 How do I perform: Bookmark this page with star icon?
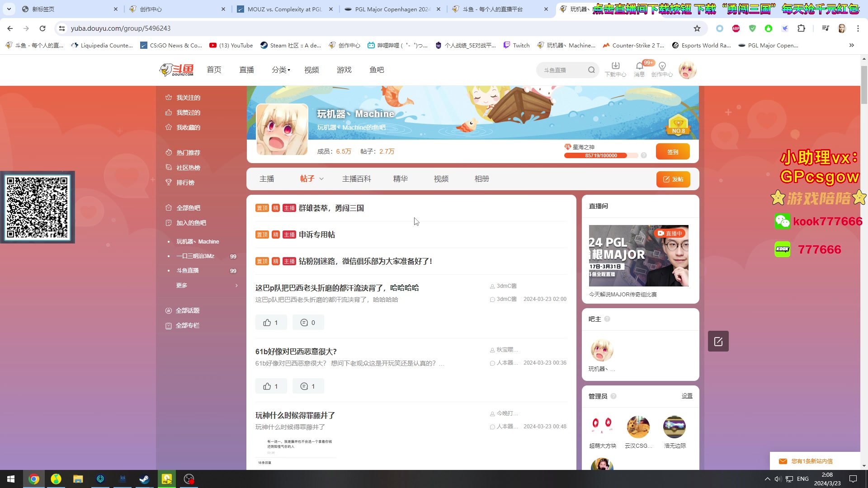pos(697,28)
